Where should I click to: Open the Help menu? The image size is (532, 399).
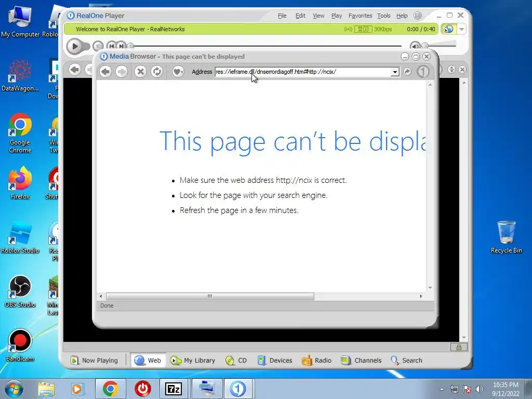point(402,16)
